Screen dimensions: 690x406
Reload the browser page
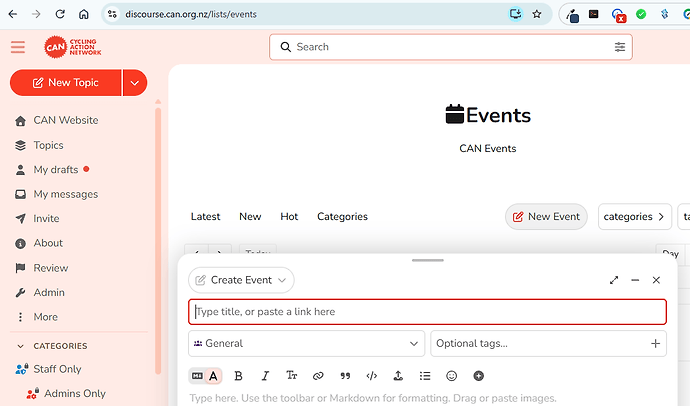(x=60, y=14)
